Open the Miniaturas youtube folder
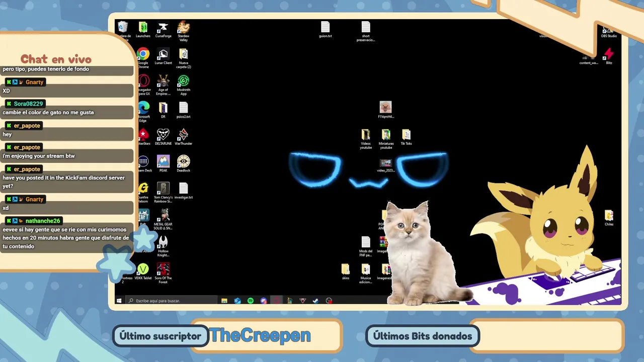The height and width of the screenshot is (362, 644). 386,139
